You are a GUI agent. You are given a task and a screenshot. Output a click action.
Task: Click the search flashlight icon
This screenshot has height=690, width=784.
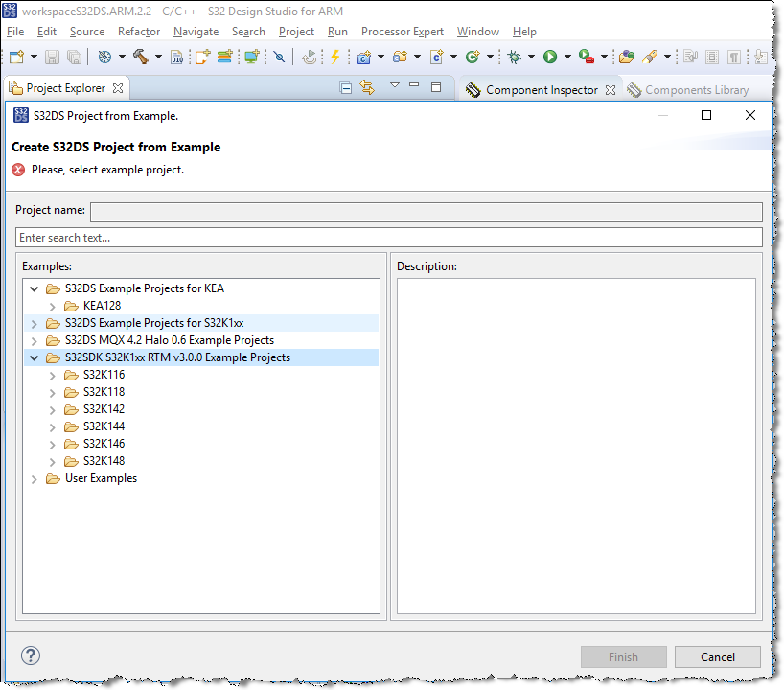[650, 57]
